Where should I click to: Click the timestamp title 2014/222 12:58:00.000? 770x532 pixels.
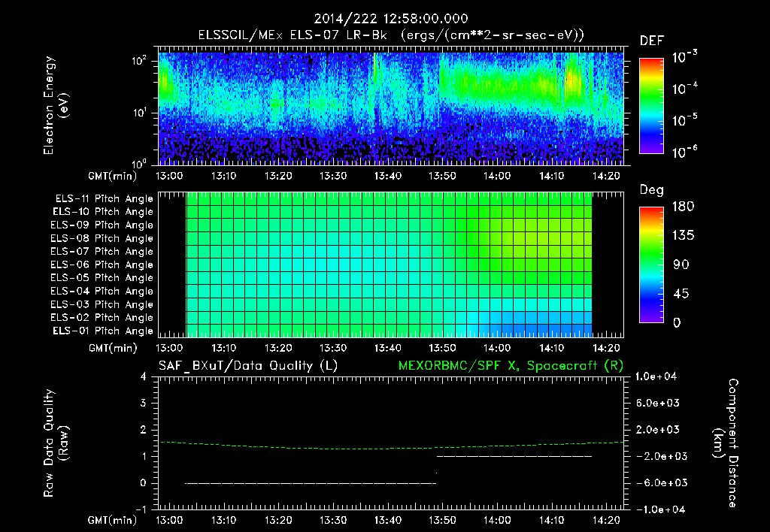tap(391, 19)
